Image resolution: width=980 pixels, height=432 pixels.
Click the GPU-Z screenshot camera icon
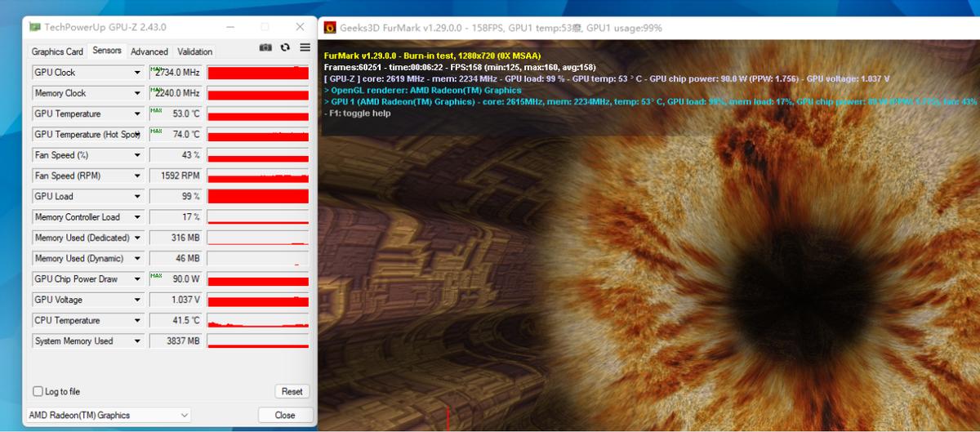click(265, 48)
